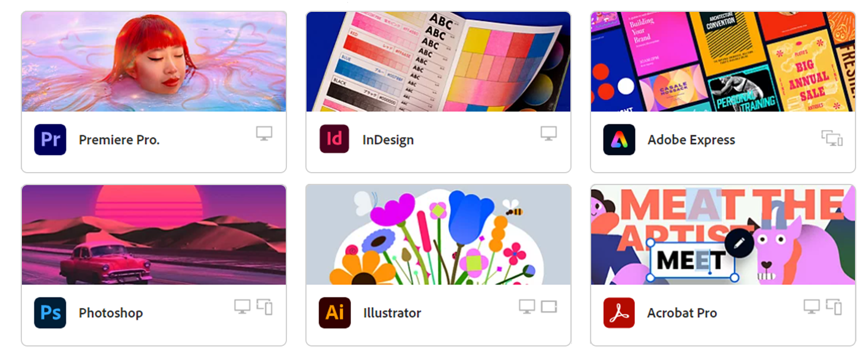This screenshot has height=356, width=868.
Task: Click the Premiere Pro app icon
Action: point(50,139)
